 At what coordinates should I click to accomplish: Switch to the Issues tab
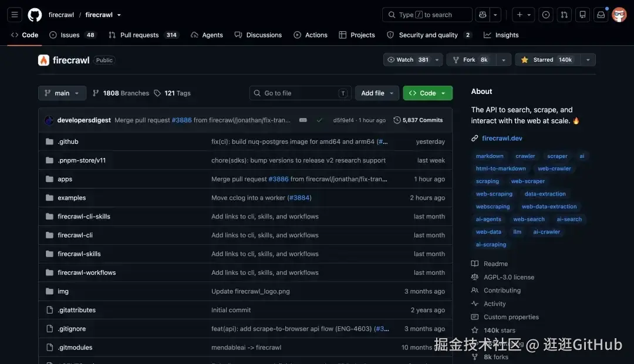pos(72,35)
